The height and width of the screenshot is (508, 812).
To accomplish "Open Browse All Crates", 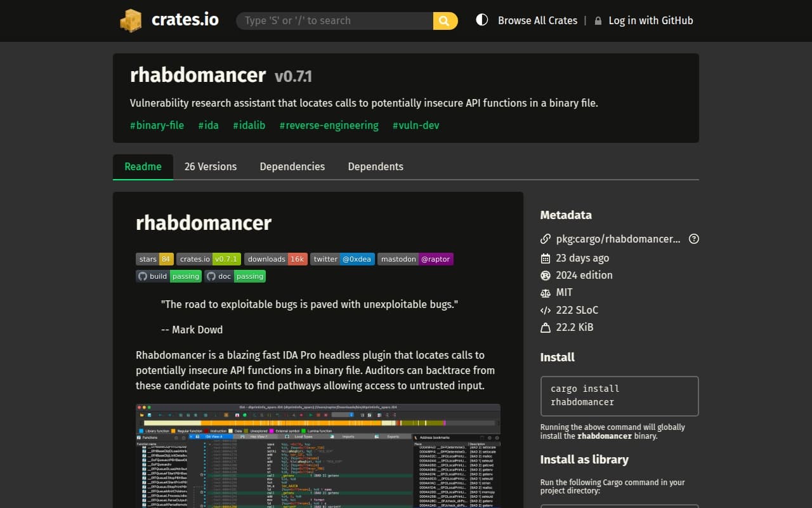I will (x=537, y=20).
